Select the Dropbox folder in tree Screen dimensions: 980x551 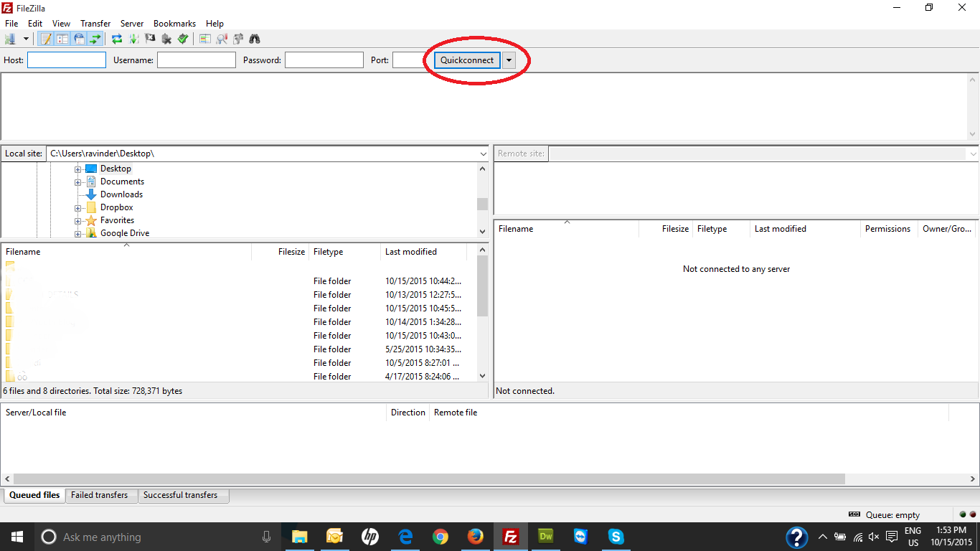116,207
